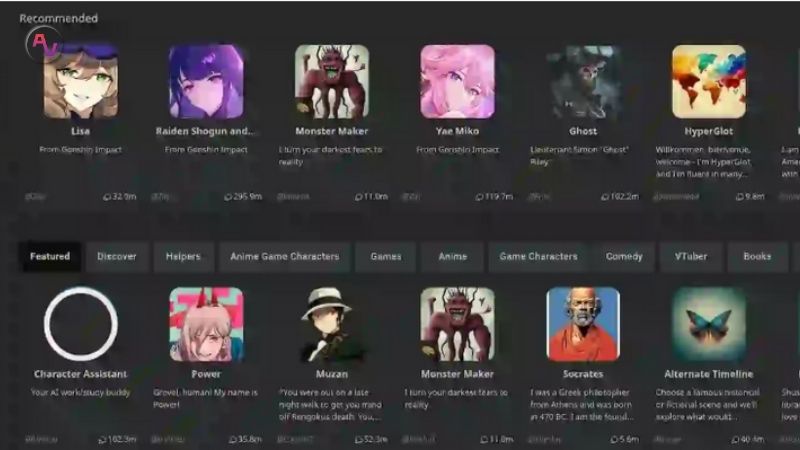
Task: Click the Lisa character name
Action: (x=81, y=131)
